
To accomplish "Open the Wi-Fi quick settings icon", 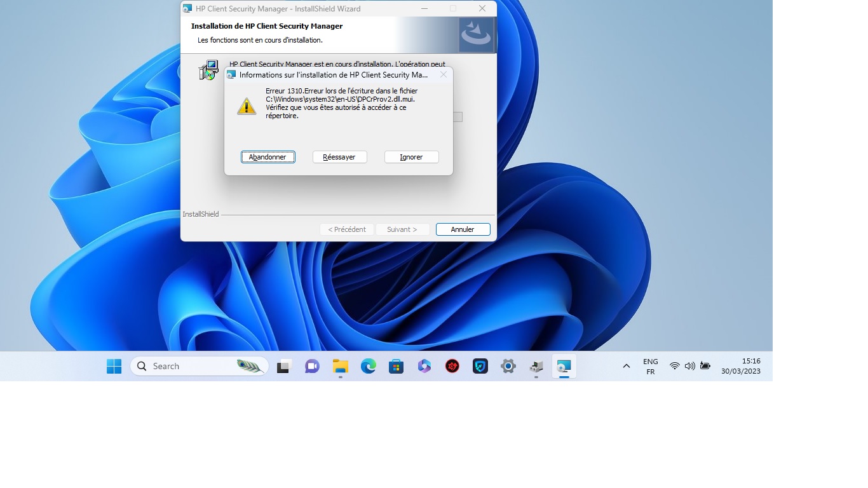I will click(x=674, y=366).
